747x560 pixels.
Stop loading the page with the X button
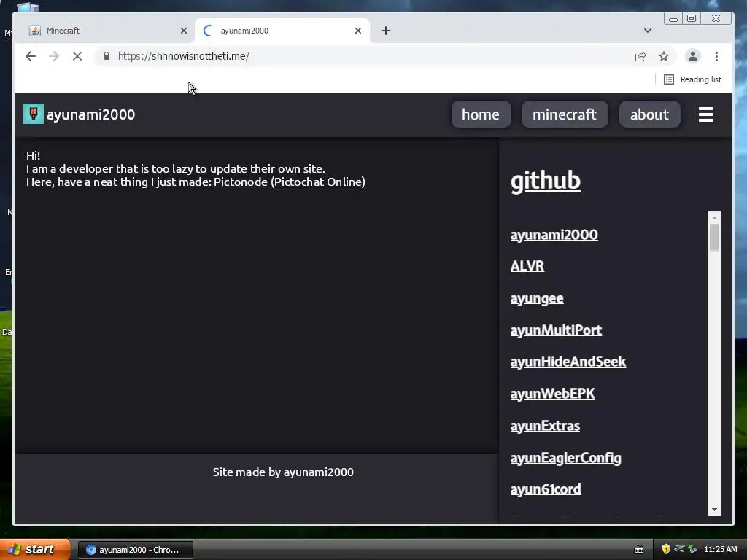(x=77, y=56)
